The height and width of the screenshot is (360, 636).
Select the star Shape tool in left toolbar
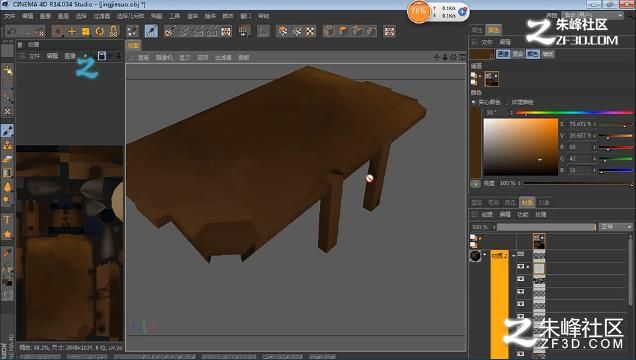pyautogui.click(x=7, y=234)
